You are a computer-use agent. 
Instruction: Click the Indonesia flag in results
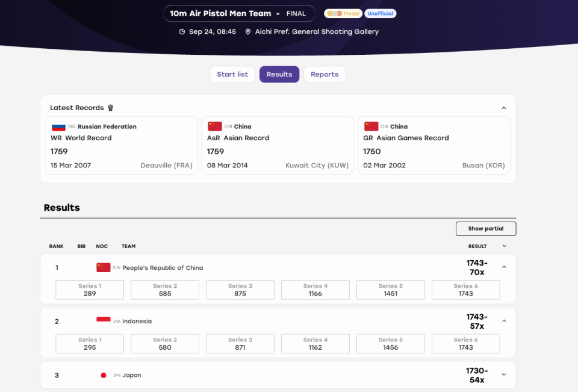pos(103,321)
